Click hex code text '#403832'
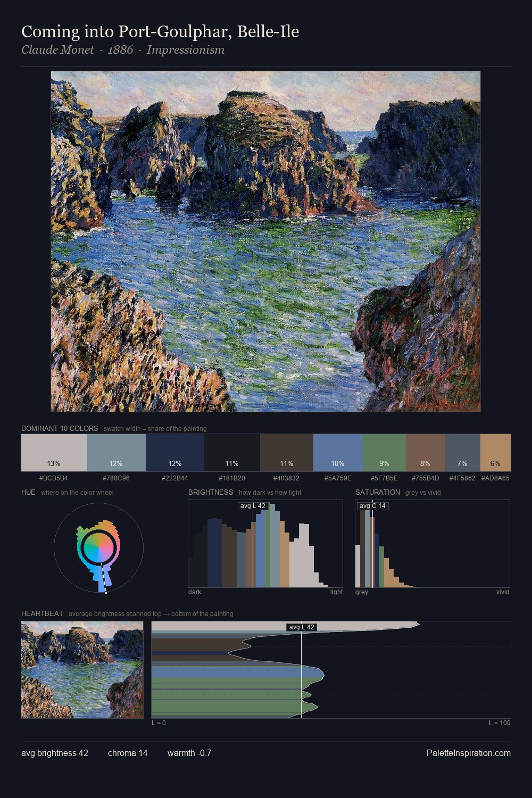 (x=287, y=478)
